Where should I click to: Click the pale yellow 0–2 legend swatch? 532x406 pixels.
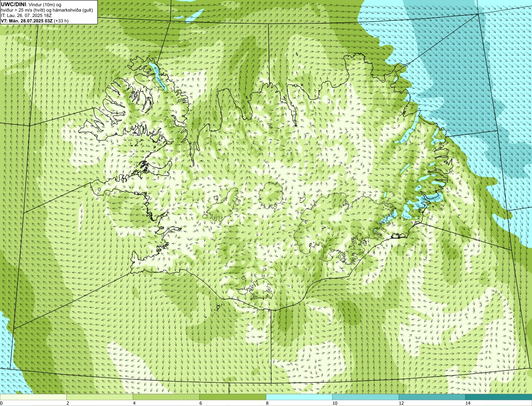coord(33,397)
